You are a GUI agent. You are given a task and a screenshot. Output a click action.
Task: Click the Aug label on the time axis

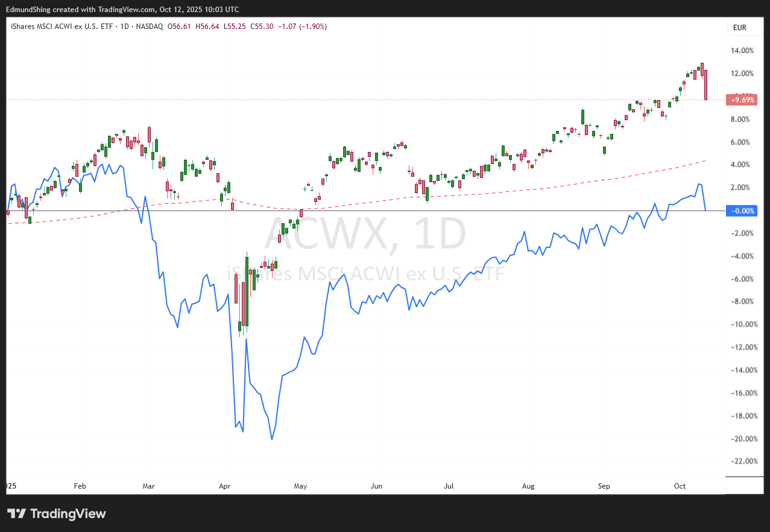pos(528,486)
